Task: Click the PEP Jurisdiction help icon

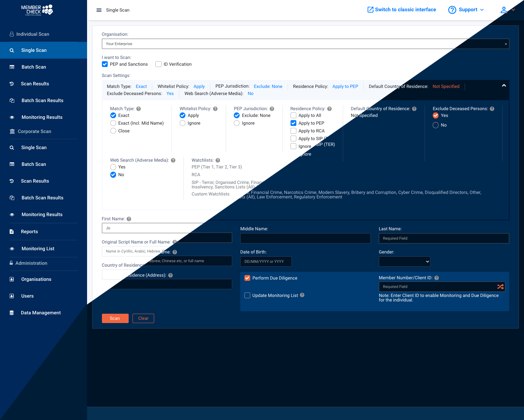Action: (x=272, y=109)
